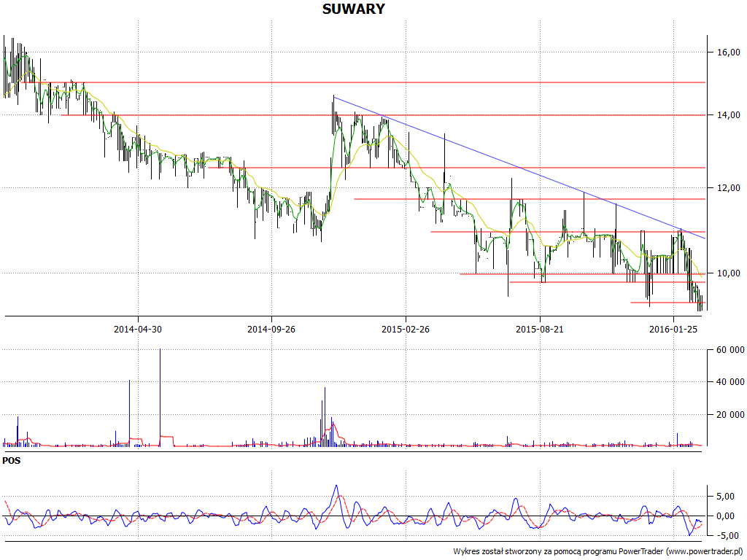Click the blue descending trendline
Screen dimensions: 747x560
point(519,168)
